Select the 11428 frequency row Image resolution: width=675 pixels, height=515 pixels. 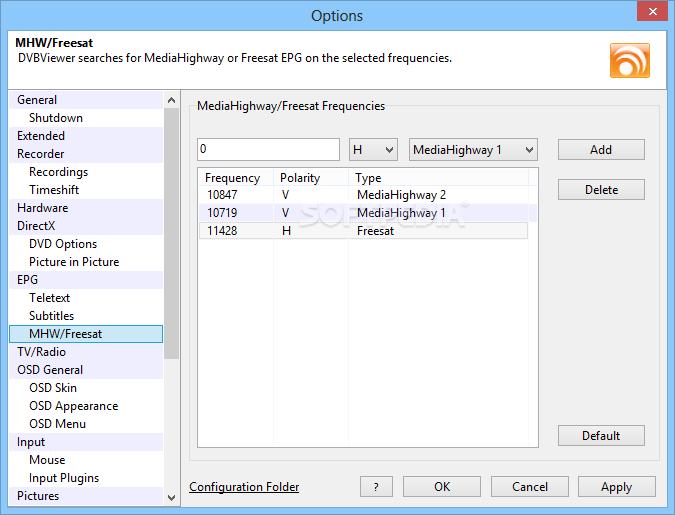(363, 231)
